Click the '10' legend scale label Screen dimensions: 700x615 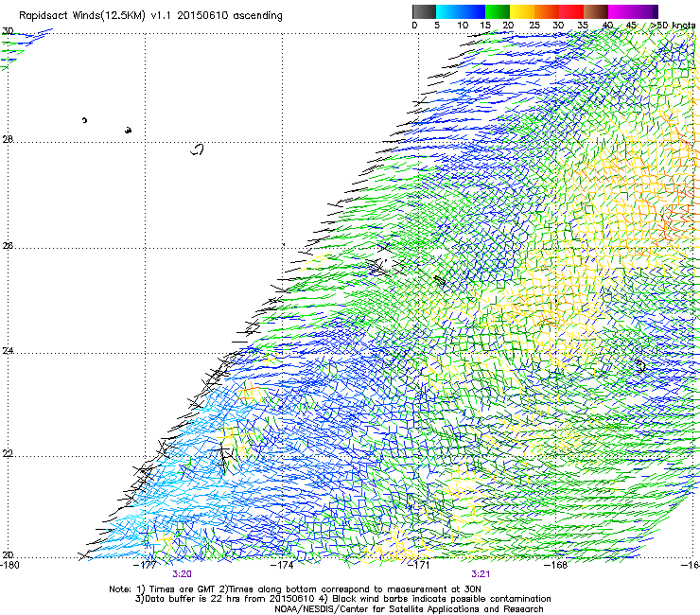pyautogui.click(x=463, y=26)
